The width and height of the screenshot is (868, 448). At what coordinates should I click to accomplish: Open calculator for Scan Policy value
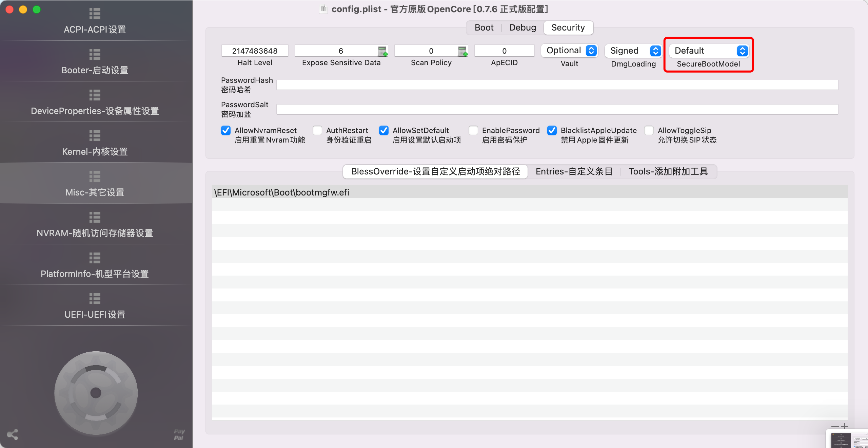click(463, 52)
